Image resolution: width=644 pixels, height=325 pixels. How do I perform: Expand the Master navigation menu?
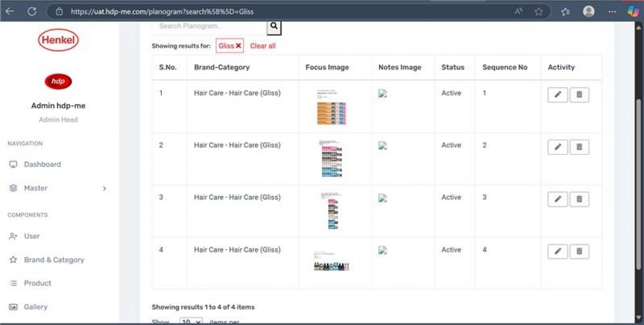pos(58,188)
